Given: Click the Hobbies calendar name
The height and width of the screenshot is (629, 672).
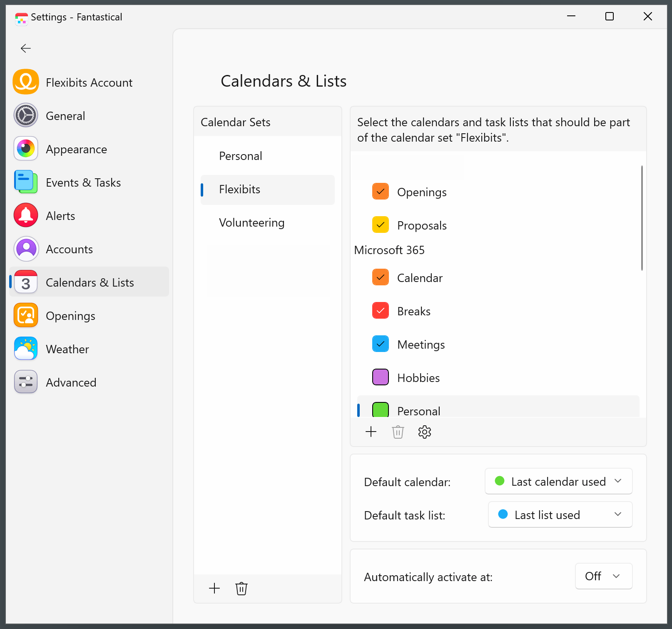Looking at the screenshot, I should click(418, 378).
